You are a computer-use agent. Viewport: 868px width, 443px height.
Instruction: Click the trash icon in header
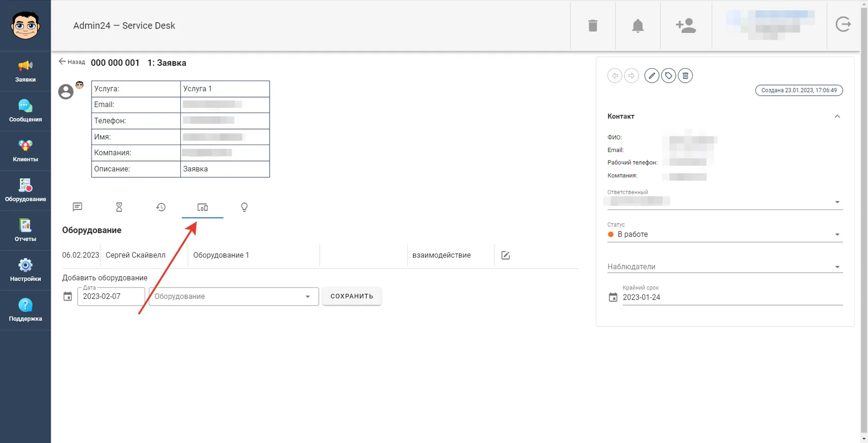click(593, 25)
